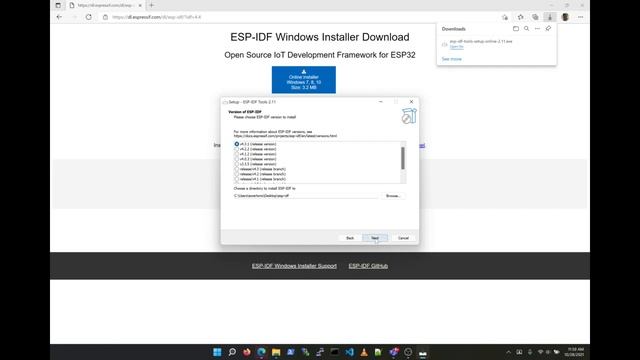Select v4.0.3 release version radio
Viewport: 640px width, 360px height.
tap(237, 159)
